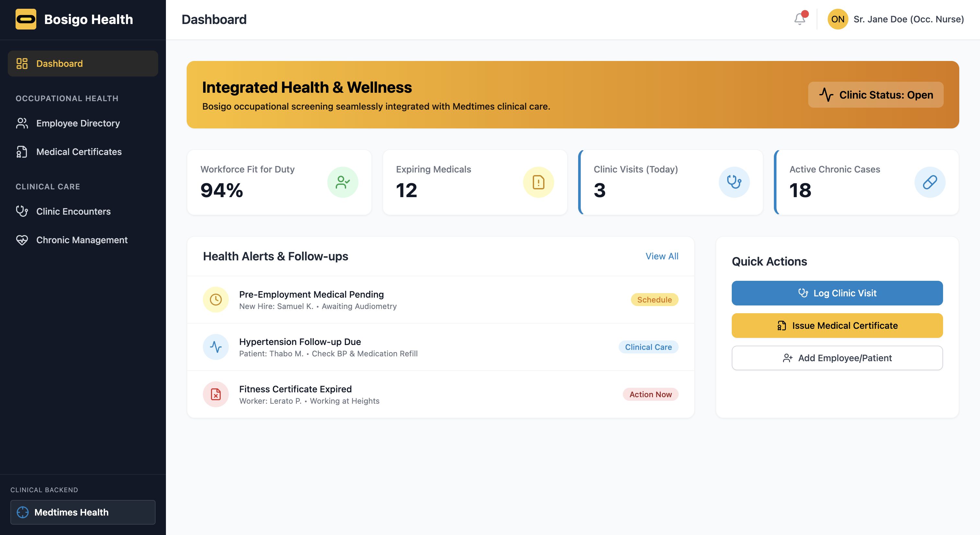Viewport: 980px width, 535px height.
Task: Click the Schedule badge
Action: [654, 300]
